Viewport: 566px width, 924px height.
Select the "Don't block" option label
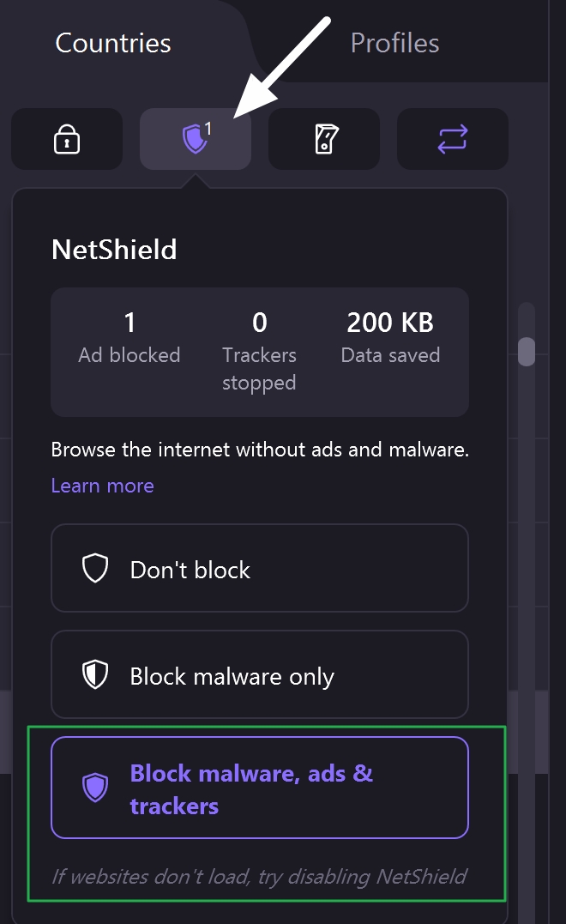(x=190, y=570)
